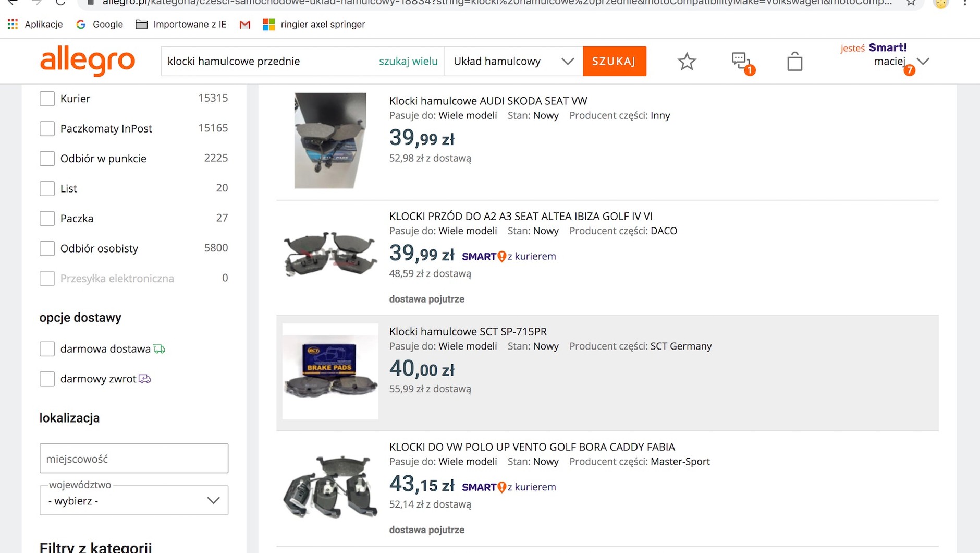The image size is (980, 553).
Task: Click SMART badge on KLOCKI PRZÓD listing
Action: (x=484, y=256)
